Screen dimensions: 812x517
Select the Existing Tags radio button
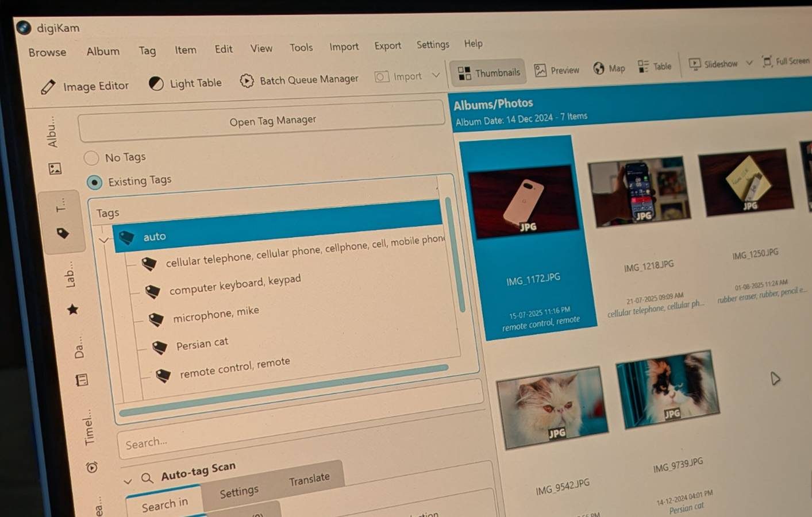[94, 182]
